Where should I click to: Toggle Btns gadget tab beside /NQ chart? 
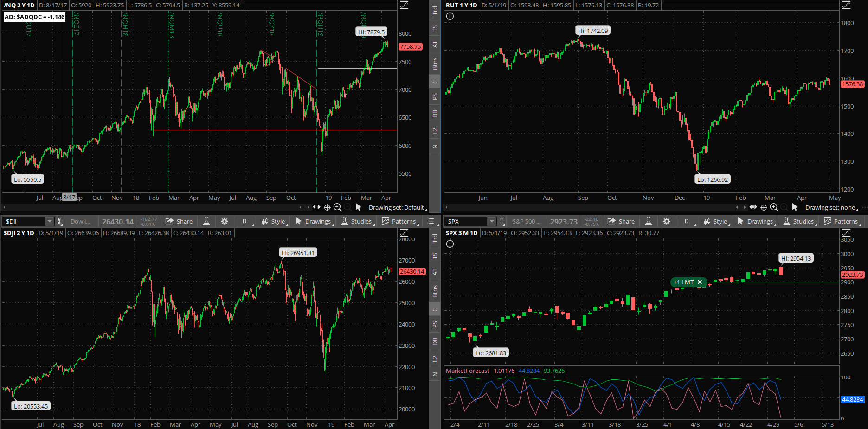tap(435, 64)
